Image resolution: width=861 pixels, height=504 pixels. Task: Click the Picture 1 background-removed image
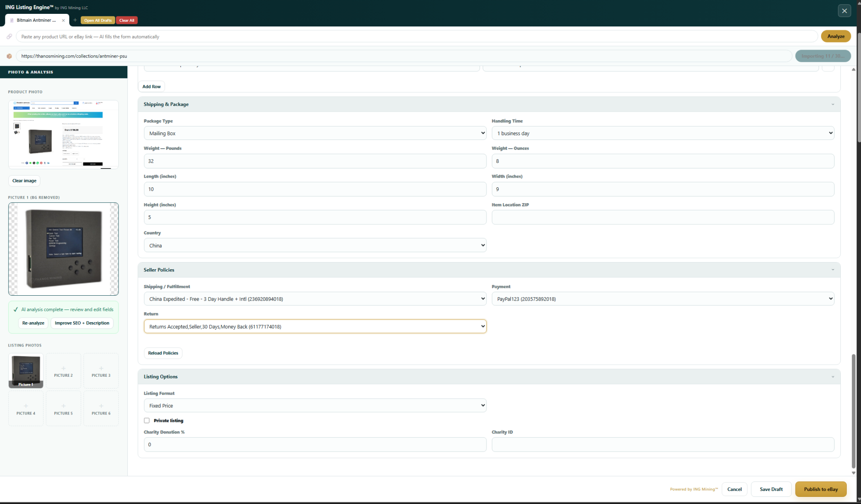pos(63,249)
